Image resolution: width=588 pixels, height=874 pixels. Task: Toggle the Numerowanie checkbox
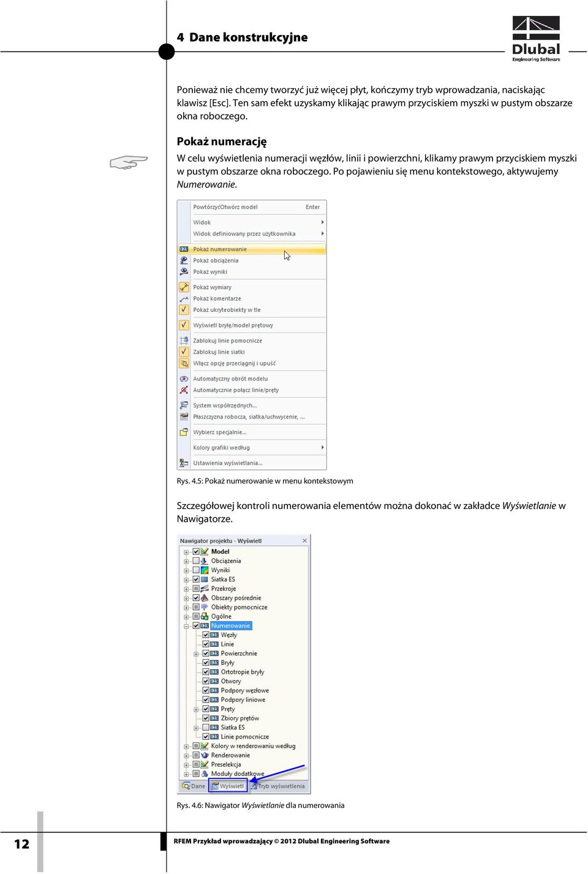point(196,626)
